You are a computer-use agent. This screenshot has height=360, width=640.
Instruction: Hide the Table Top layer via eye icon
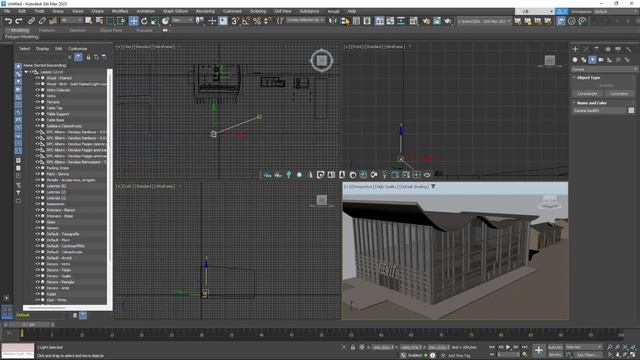(x=38, y=108)
